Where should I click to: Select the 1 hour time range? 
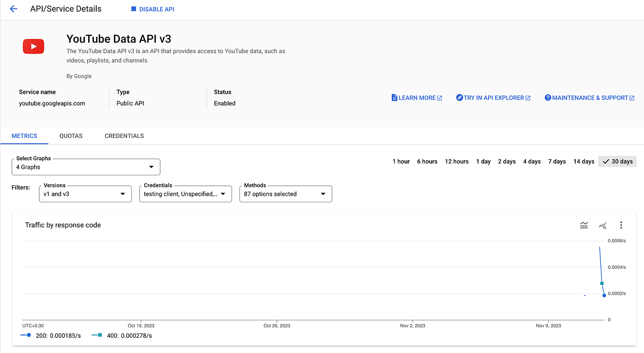tap(401, 161)
